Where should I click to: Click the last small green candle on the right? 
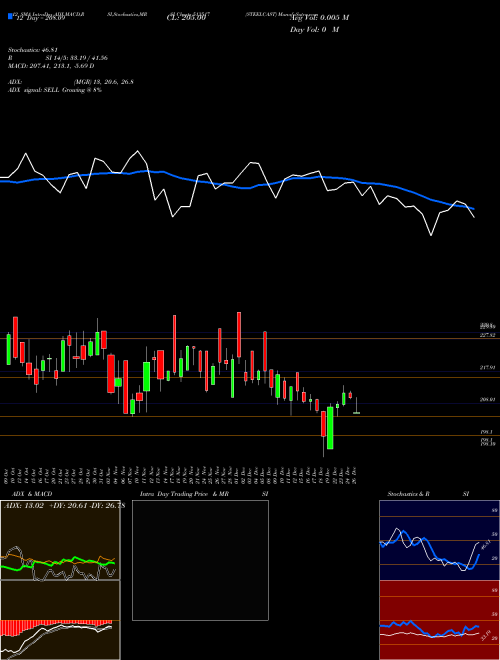click(356, 413)
